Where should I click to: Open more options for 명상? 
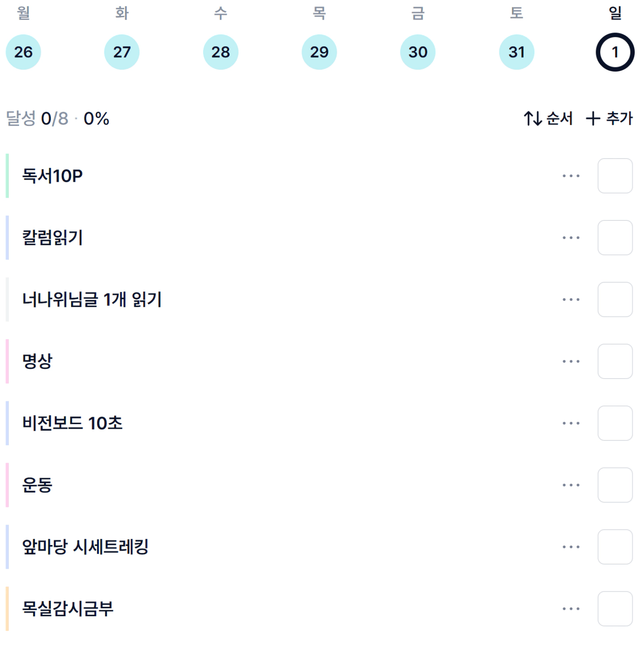(x=571, y=361)
